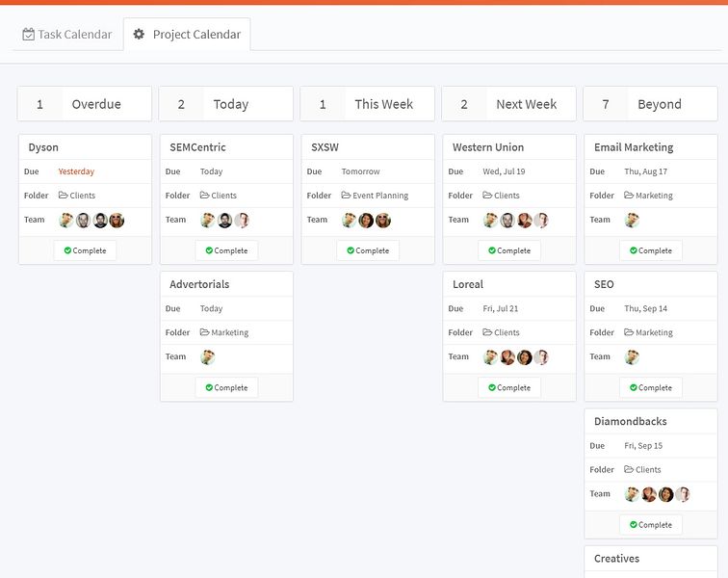Click the Thu, Aug 17 due date
Viewport: 728px width, 578px height.
(x=646, y=171)
